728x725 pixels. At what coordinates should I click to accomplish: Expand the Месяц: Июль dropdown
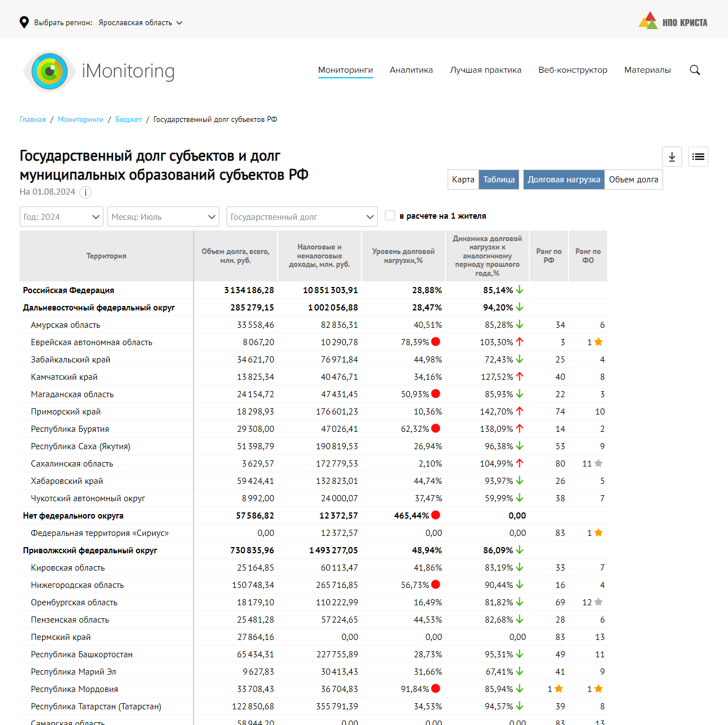coord(163,216)
